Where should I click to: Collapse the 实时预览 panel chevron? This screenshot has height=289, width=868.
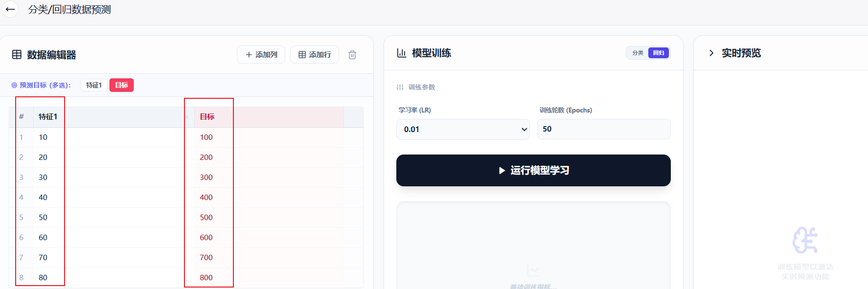tap(711, 53)
